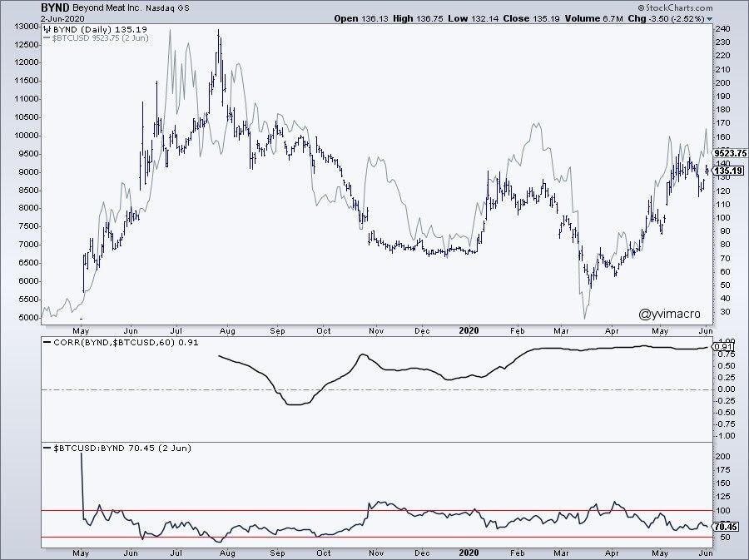Click the 13000 left axis label
The height and width of the screenshot is (560, 749).
26,27
